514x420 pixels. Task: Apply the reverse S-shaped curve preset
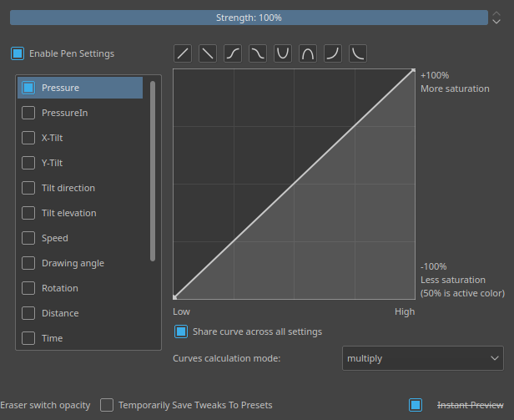[258, 53]
